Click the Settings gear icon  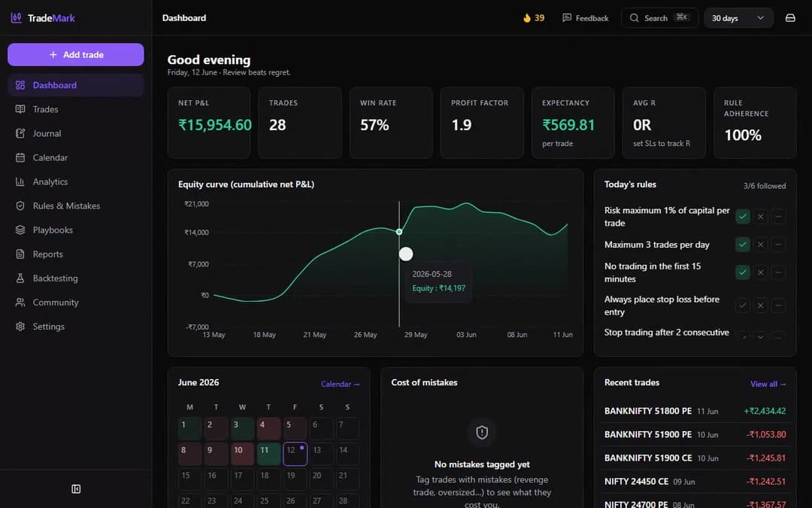point(20,327)
